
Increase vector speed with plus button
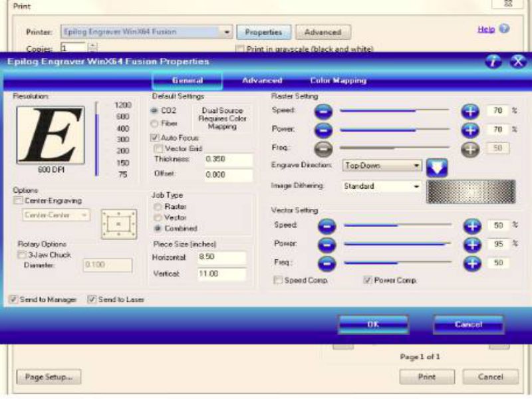tap(472, 226)
